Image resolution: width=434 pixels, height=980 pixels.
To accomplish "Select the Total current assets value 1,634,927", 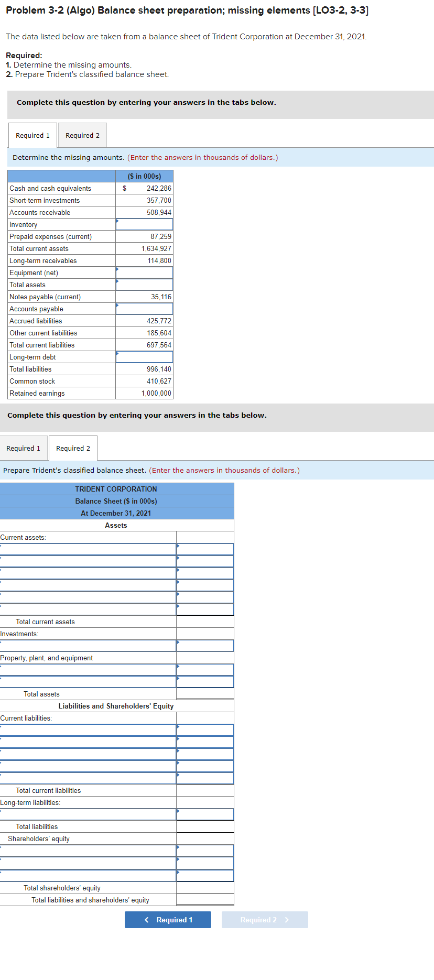I will click(156, 248).
